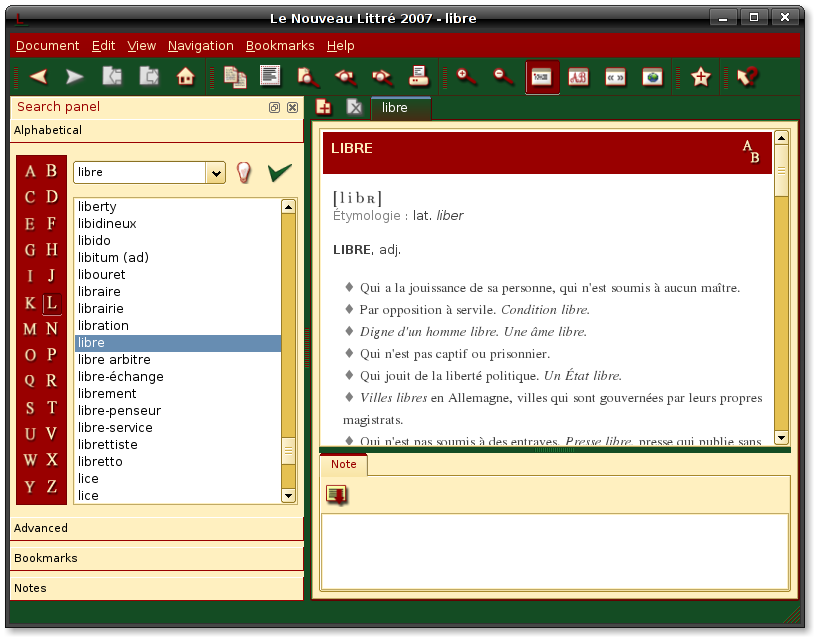The image size is (814, 637).
Task: Open the Edit menu
Action: pyautogui.click(x=103, y=46)
